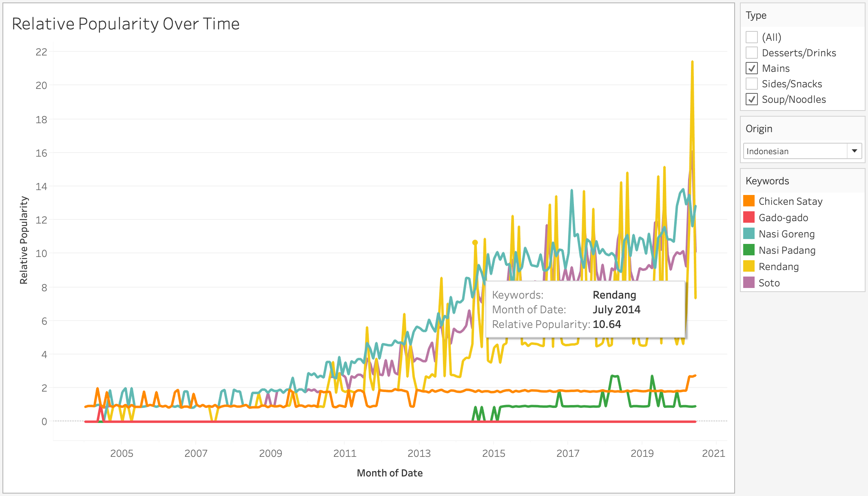Uncheck the Soup/Noodles checkbox
The width and height of the screenshot is (868, 496).
pyautogui.click(x=752, y=99)
